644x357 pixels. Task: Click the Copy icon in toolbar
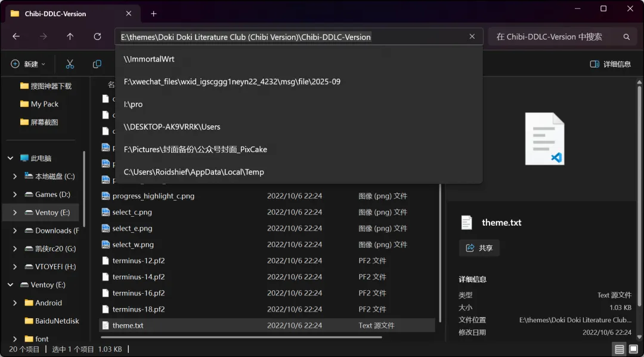pos(97,64)
